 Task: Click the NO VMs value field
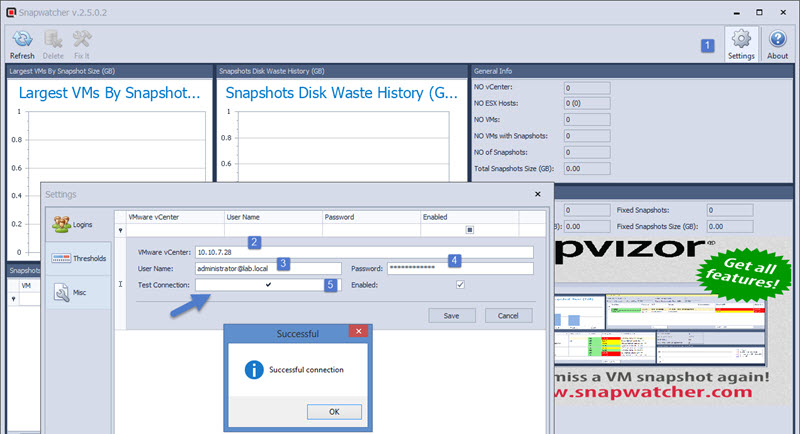587,120
